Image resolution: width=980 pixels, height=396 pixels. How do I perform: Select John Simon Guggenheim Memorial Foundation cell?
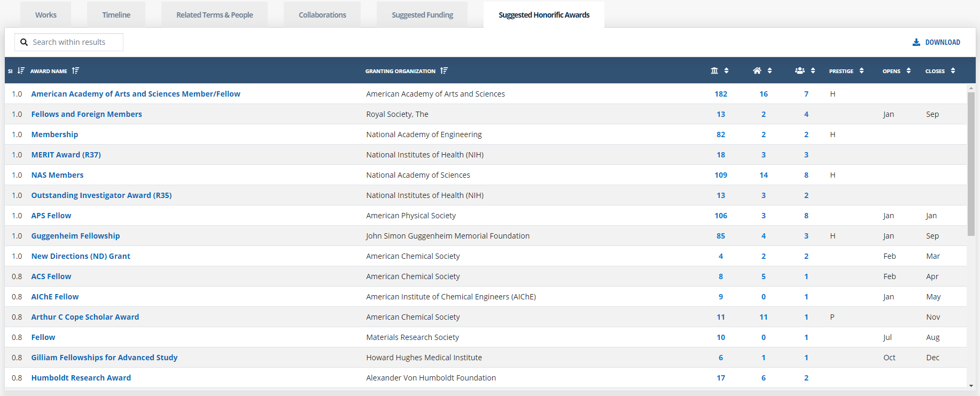click(x=448, y=236)
